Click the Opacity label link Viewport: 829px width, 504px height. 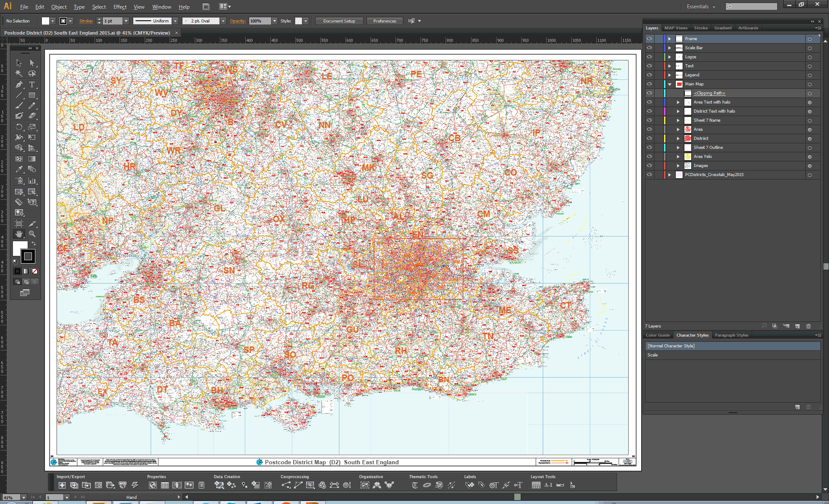pyautogui.click(x=238, y=21)
